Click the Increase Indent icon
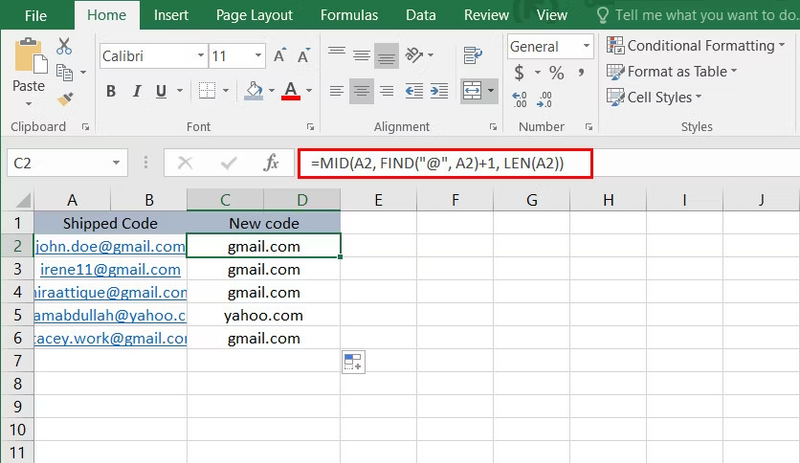The image size is (800, 463). click(439, 91)
